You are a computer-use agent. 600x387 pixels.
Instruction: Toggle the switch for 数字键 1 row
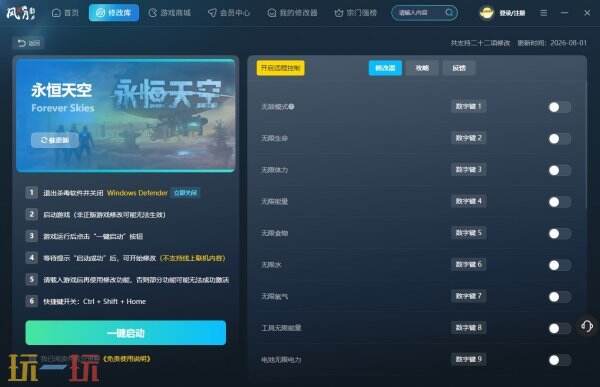[x=559, y=107]
